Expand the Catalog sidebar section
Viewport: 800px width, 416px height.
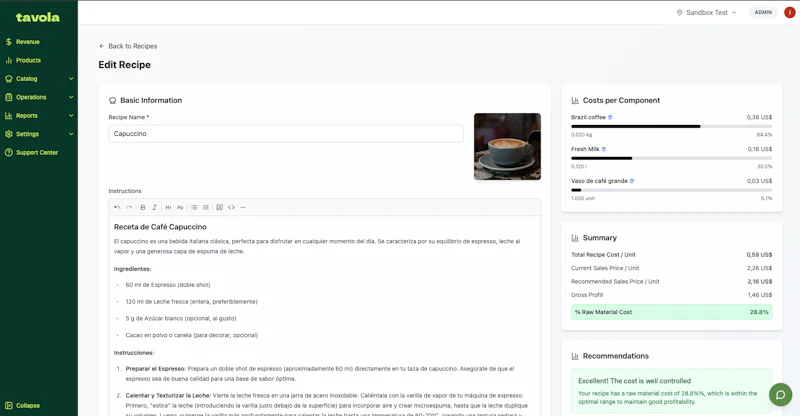(39, 79)
